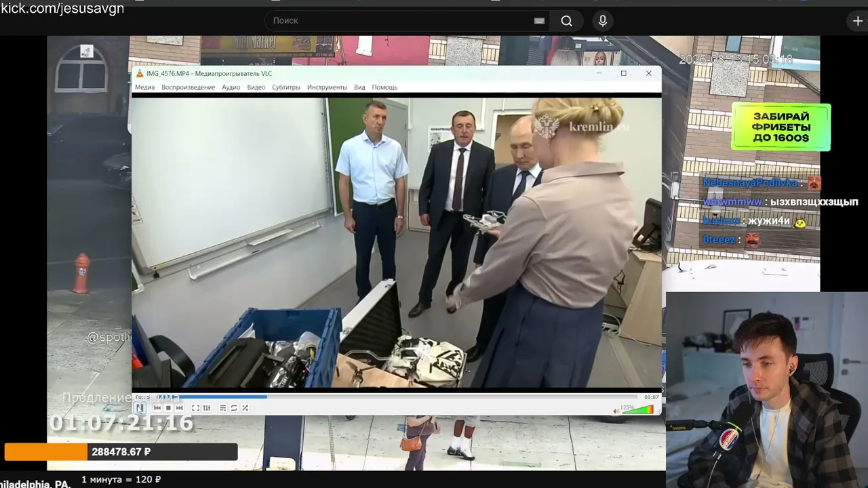This screenshot has height=488, width=868.
Task: Click the VLC video playback area
Action: (x=397, y=243)
